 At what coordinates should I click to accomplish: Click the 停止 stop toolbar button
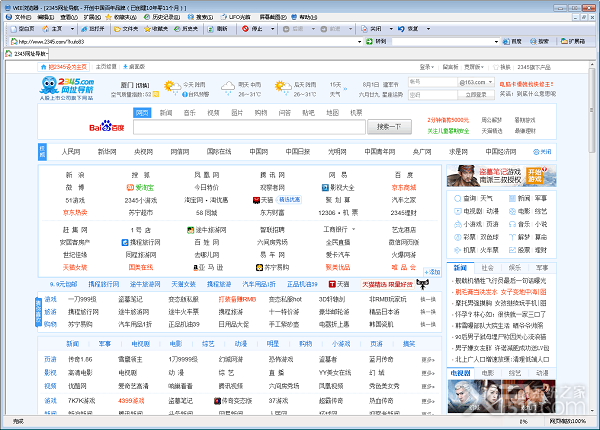coord(254,30)
